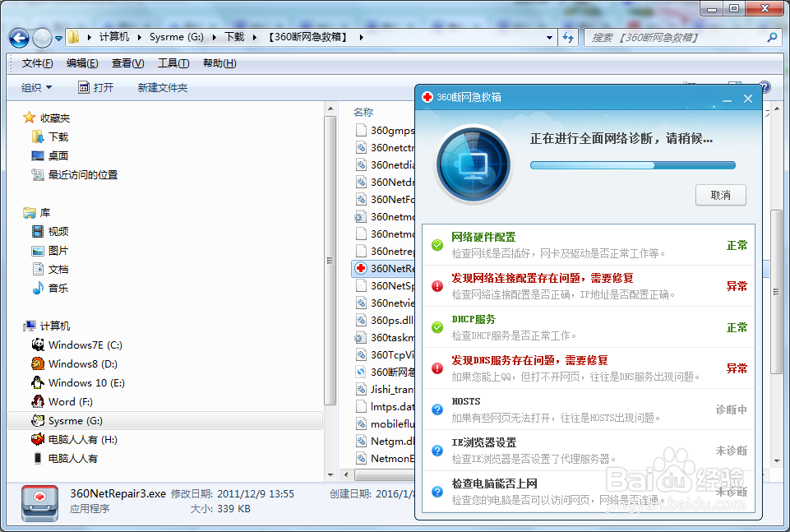Click the refresh icon in the address bar
790x532 pixels.
tap(569, 37)
